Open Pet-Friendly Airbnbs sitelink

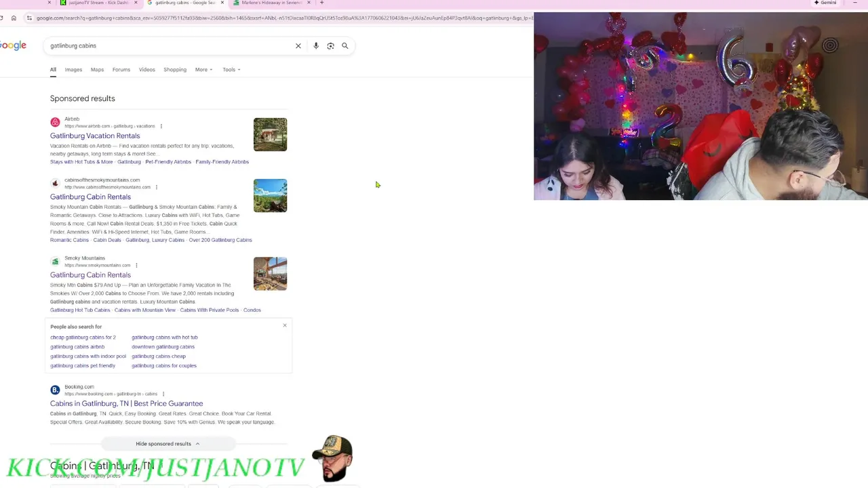point(168,162)
